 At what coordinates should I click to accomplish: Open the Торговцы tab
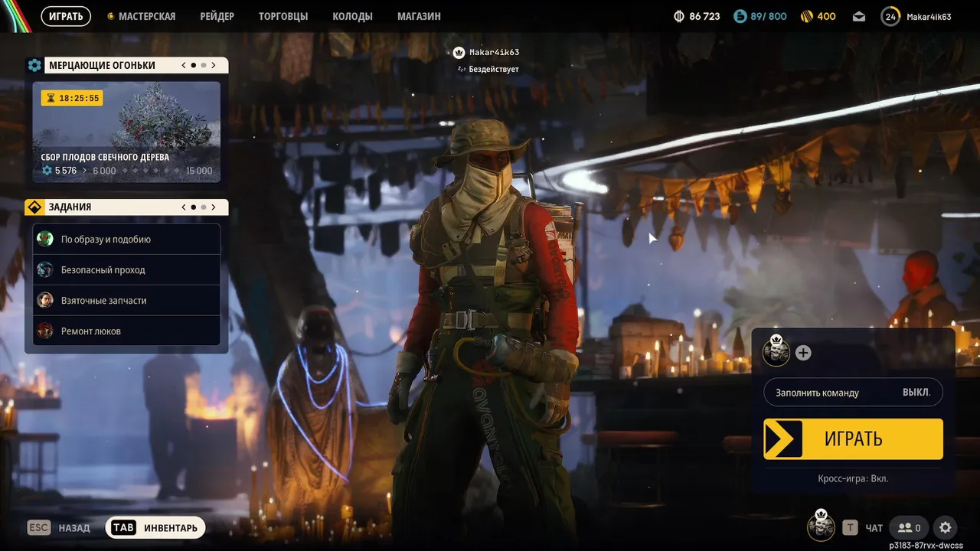[283, 16]
